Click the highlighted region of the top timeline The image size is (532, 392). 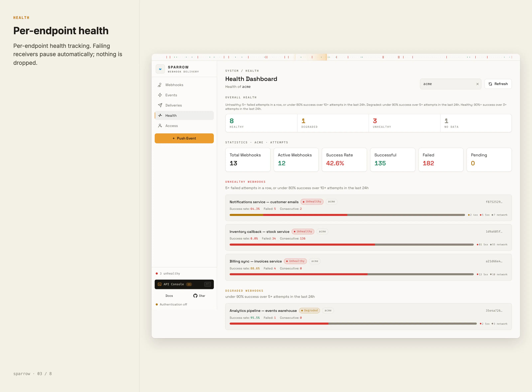point(311,57)
